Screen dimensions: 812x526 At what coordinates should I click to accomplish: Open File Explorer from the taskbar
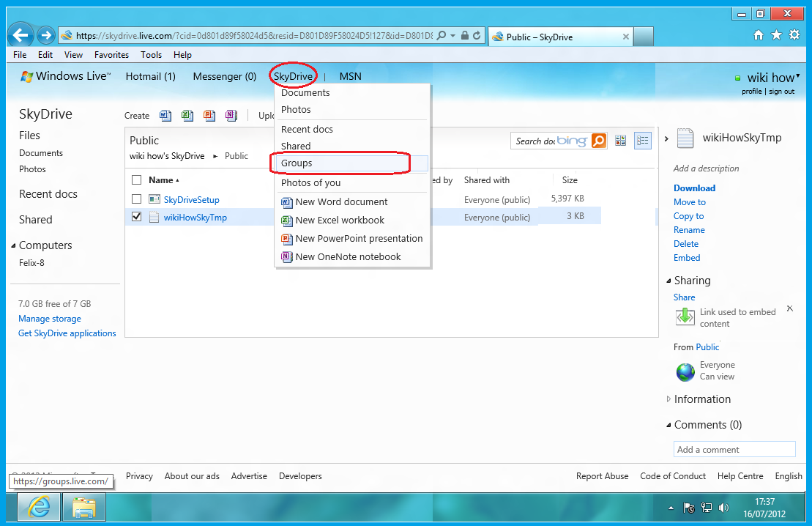(x=84, y=507)
